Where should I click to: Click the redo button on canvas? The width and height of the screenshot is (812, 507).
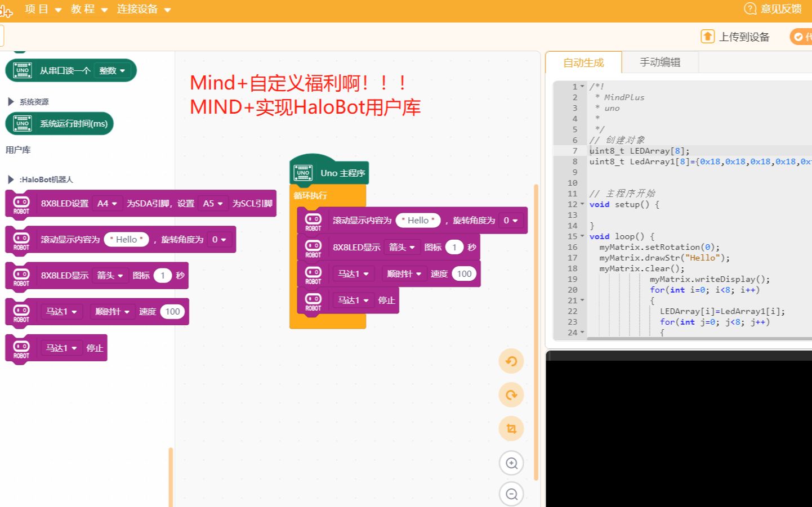click(511, 395)
